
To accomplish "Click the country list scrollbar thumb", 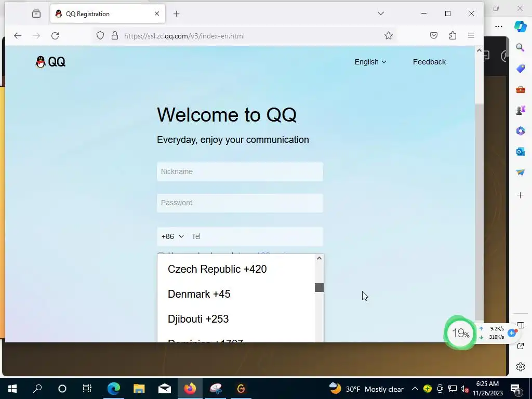I will [x=319, y=287].
